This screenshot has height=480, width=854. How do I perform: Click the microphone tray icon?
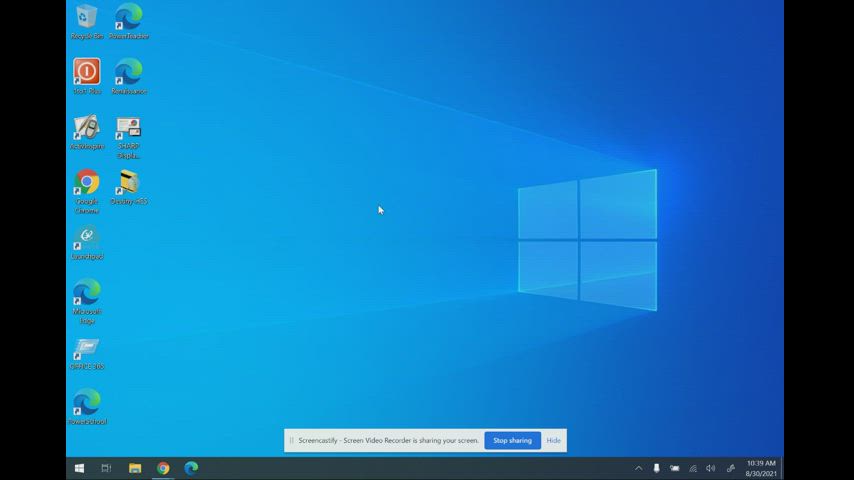(x=656, y=468)
